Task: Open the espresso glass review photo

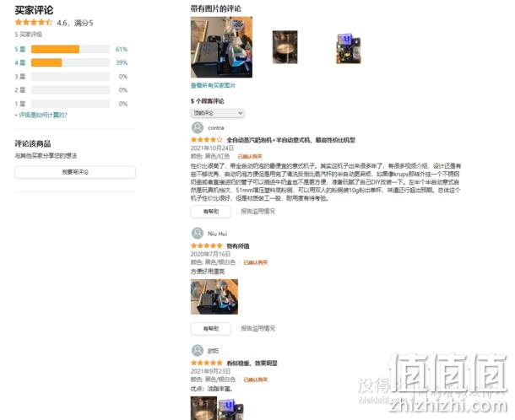Action: [285, 47]
